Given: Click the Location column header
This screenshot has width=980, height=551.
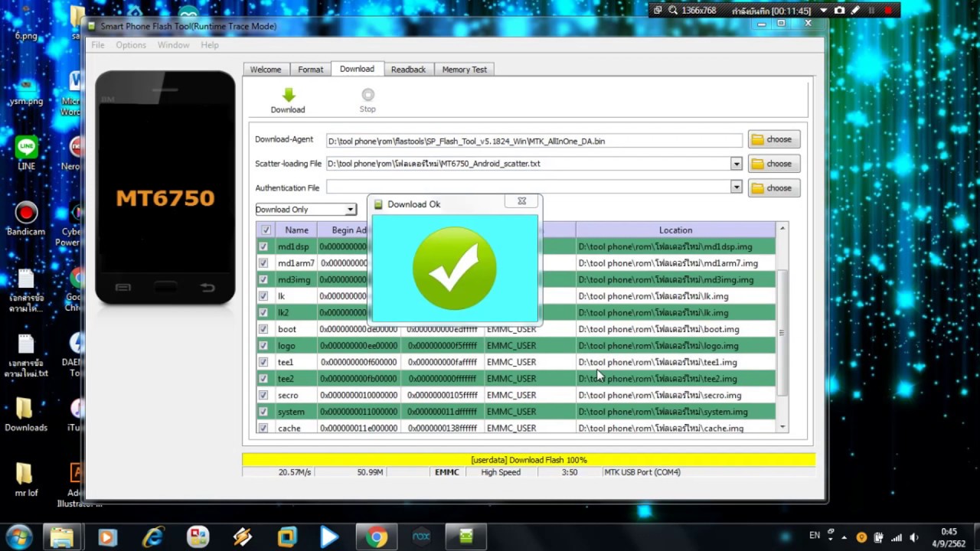Looking at the screenshot, I should tap(675, 230).
